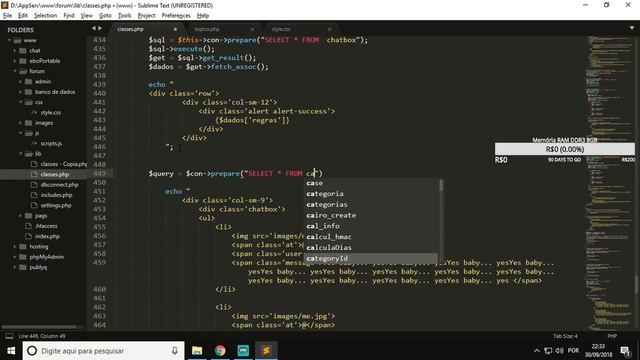Close the style.css tab
This screenshot has width=640, height=360.
click(329, 29)
